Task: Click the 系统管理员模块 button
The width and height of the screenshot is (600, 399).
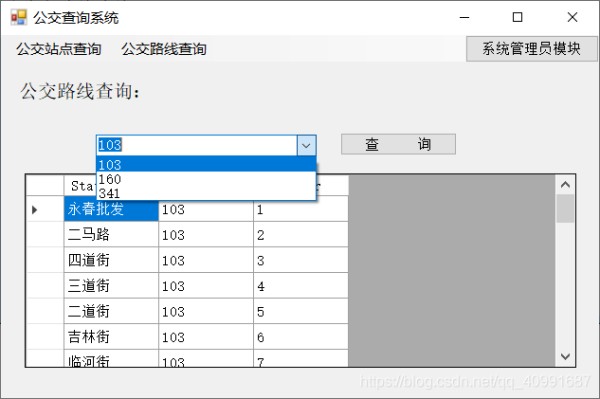Action: pyautogui.click(x=531, y=49)
